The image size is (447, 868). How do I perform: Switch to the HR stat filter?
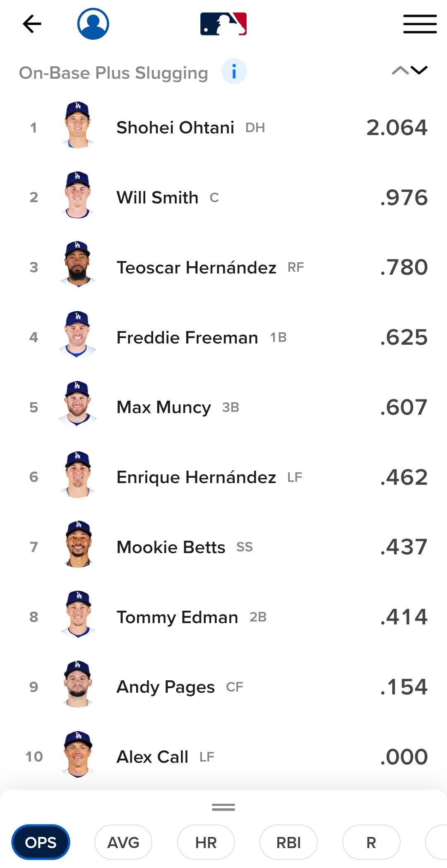point(206,842)
